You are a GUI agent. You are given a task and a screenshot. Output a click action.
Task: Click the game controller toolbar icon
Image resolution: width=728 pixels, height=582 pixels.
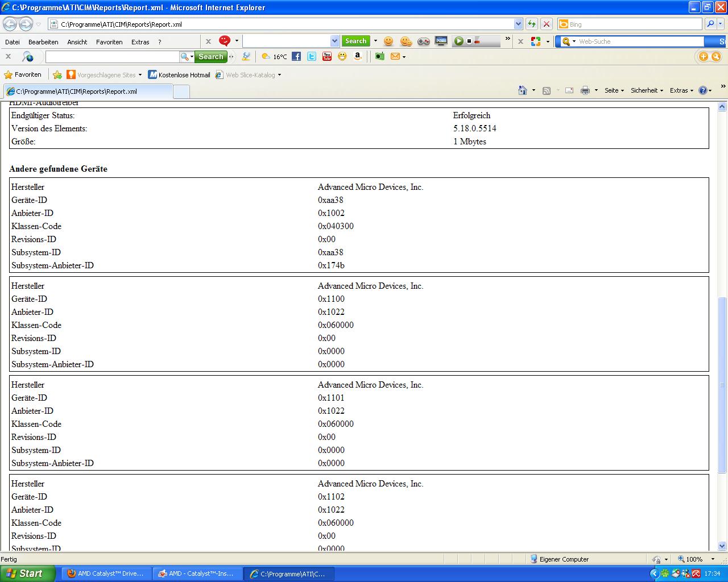424,41
